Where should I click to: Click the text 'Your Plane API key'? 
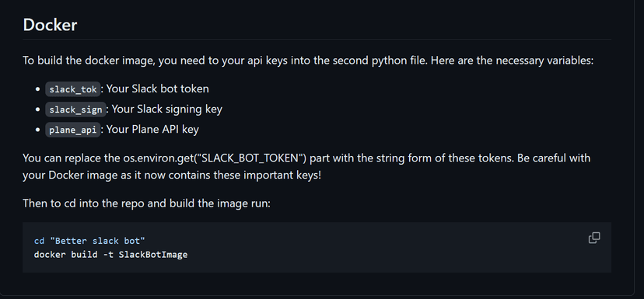(152, 129)
